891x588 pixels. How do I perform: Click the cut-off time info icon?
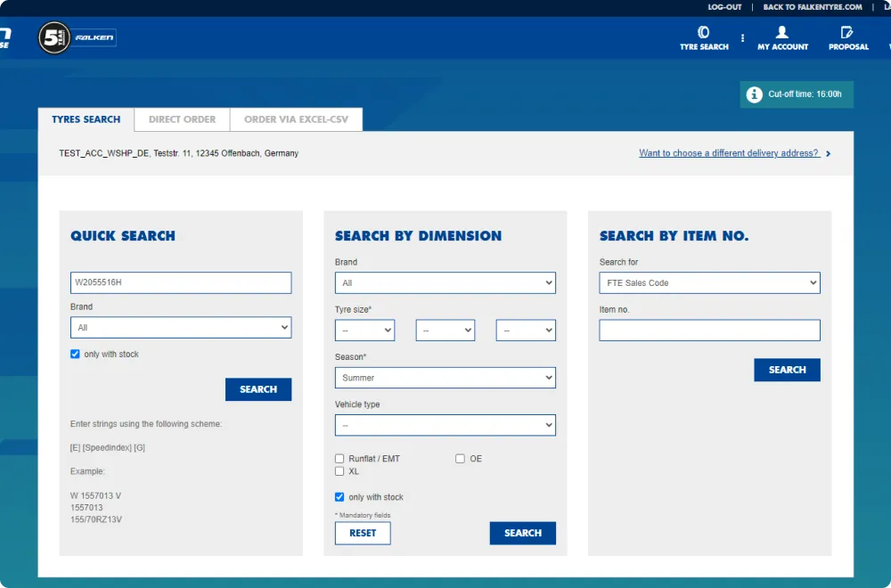point(754,94)
